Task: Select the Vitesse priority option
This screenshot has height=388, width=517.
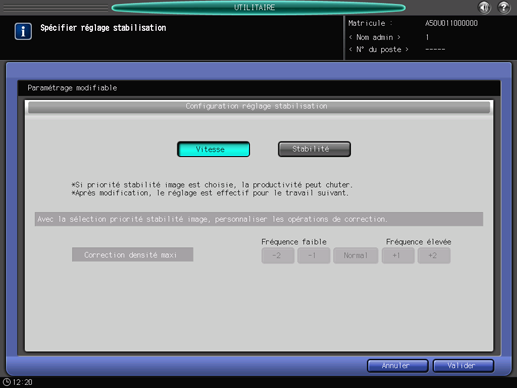Action: [x=213, y=149]
